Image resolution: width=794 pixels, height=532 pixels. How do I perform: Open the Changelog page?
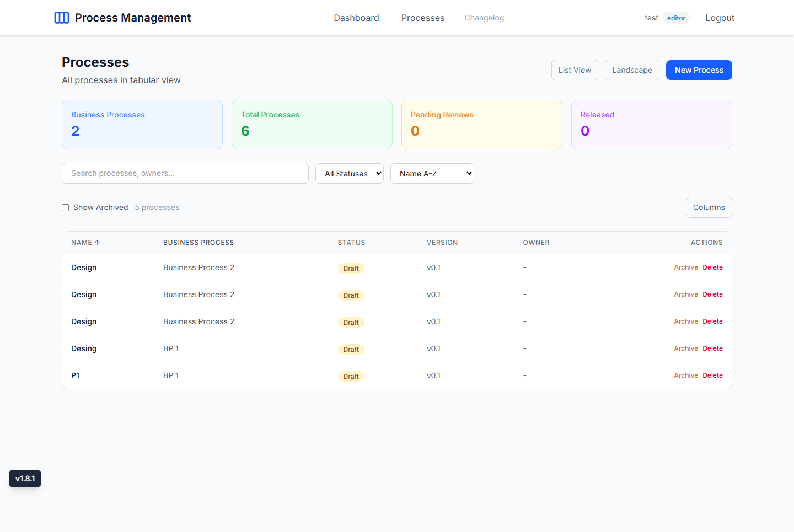(x=484, y=18)
